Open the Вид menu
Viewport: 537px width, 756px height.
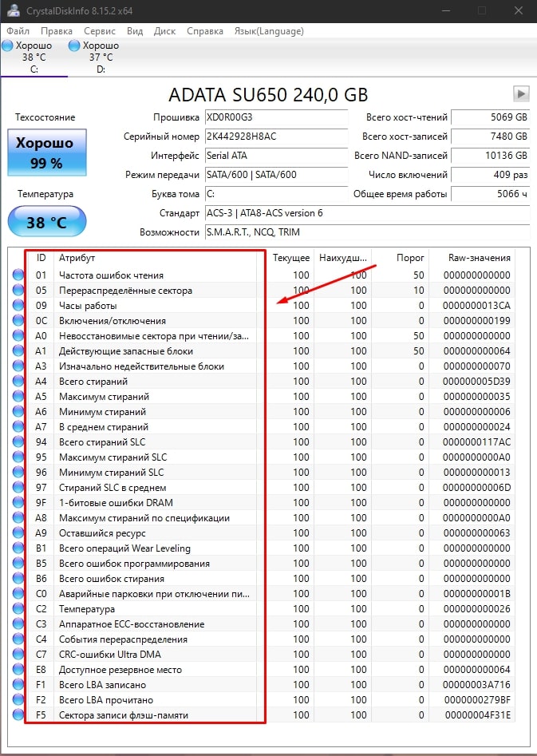click(135, 31)
